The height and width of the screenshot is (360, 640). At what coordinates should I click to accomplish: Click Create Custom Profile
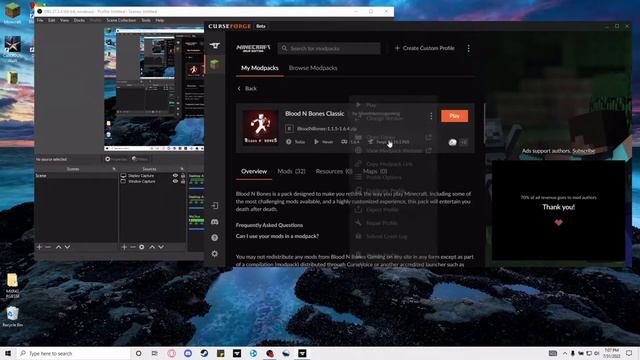[424, 48]
